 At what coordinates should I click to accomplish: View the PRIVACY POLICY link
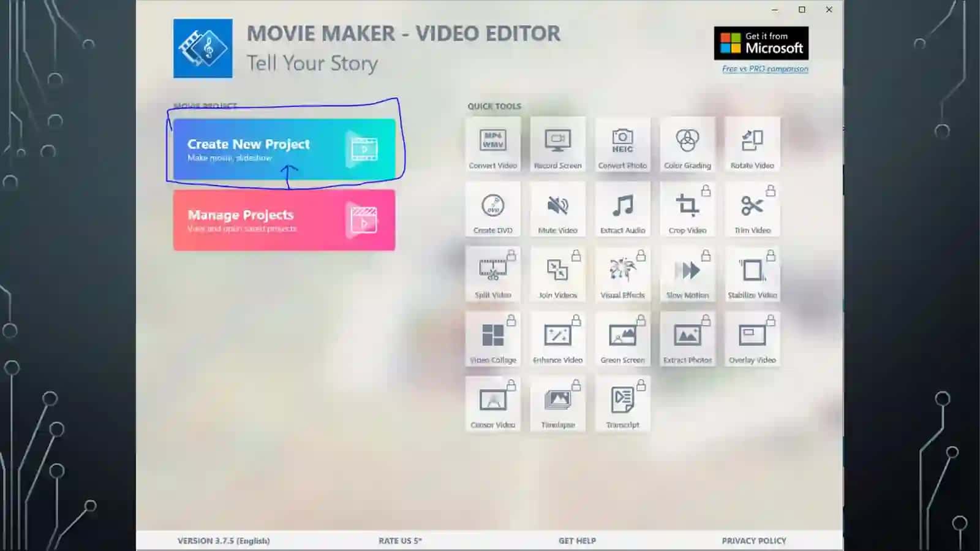tap(754, 541)
